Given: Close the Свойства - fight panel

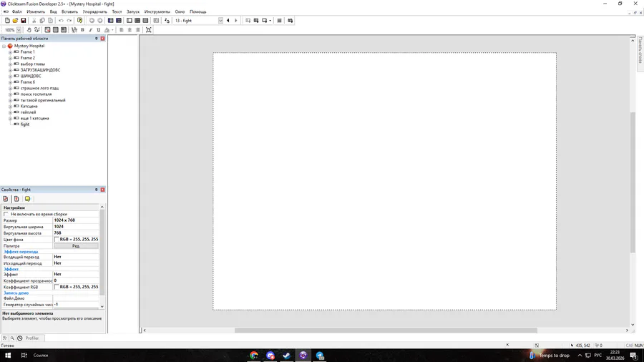Looking at the screenshot, I should [x=102, y=190].
